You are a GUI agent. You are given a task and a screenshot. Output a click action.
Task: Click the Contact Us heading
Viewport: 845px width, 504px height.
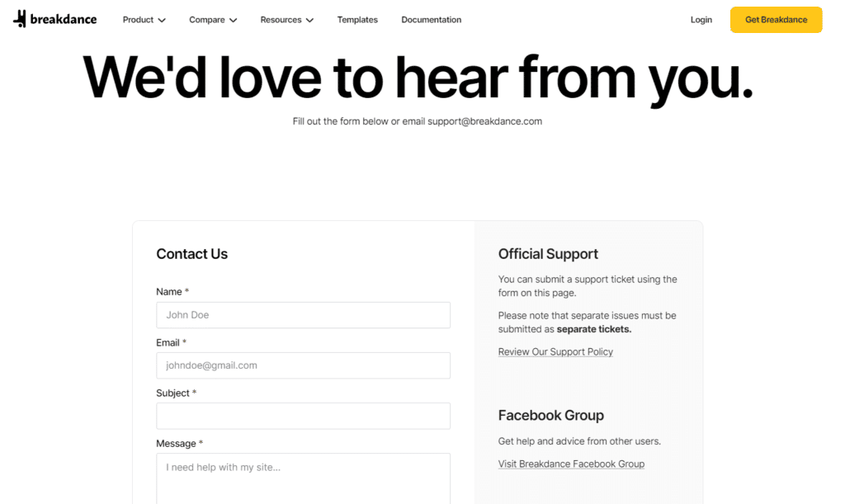tap(191, 254)
